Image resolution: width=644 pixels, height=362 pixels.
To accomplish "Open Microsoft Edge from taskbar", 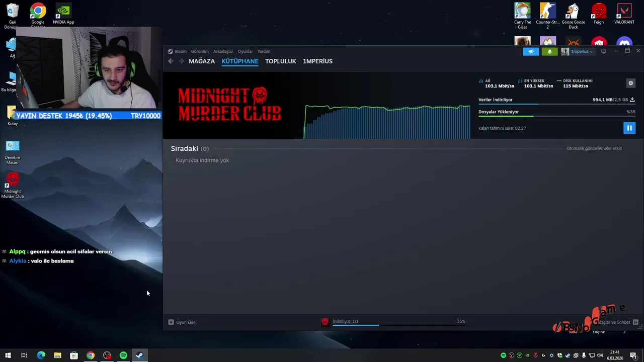I will click(x=41, y=355).
